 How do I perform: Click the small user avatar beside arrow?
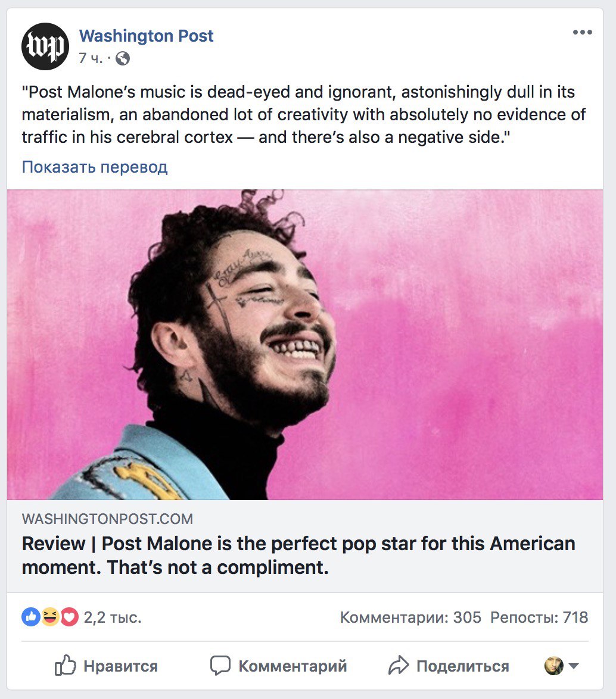pos(554,666)
